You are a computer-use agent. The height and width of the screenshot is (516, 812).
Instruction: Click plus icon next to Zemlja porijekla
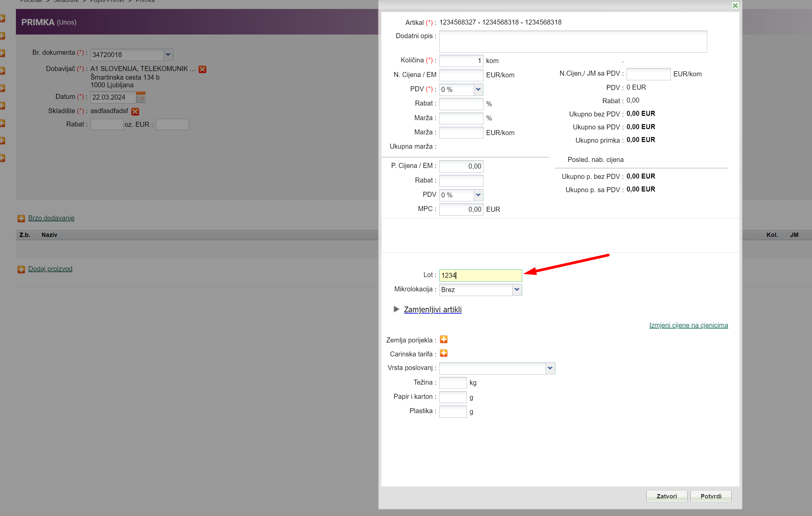[443, 339]
